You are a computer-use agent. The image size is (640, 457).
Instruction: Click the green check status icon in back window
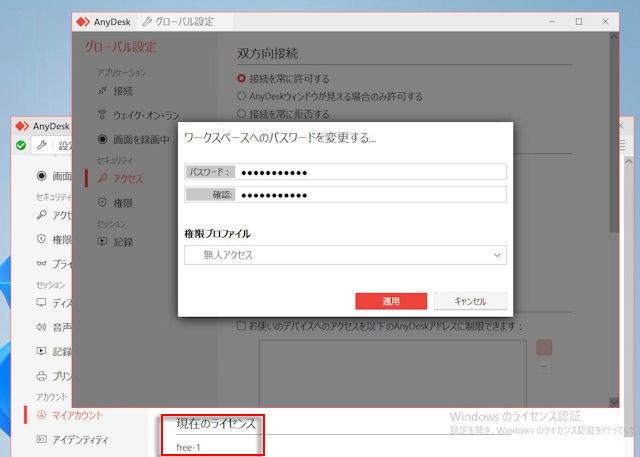21,145
